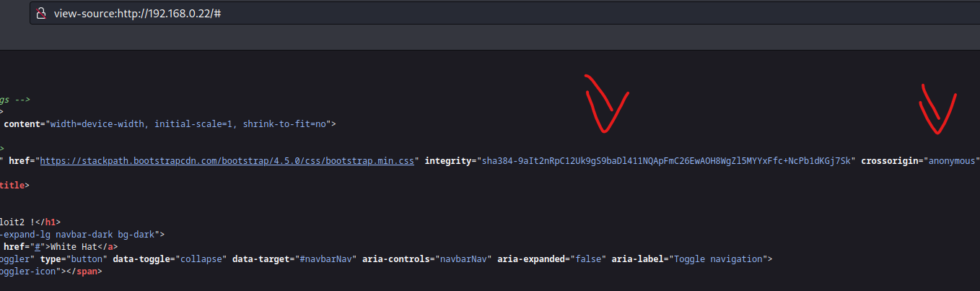Click the integrity attribute name
Viewport: 980px width, 291px height.
[447, 160]
